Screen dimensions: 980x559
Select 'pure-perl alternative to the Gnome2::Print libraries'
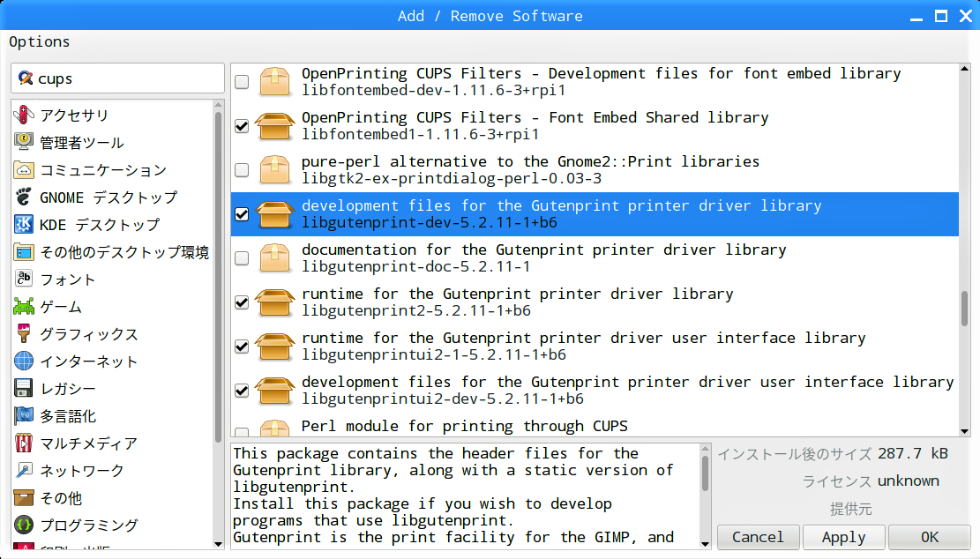point(530,161)
